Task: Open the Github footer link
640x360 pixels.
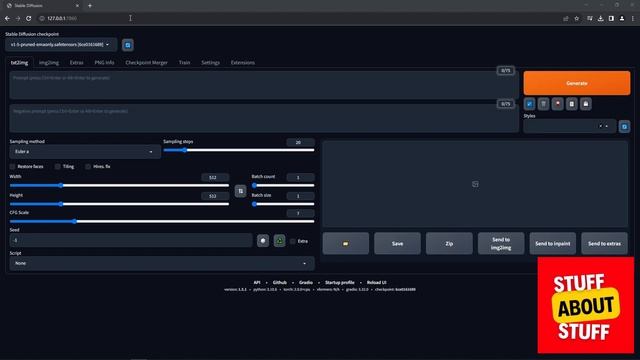Action: [x=280, y=282]
